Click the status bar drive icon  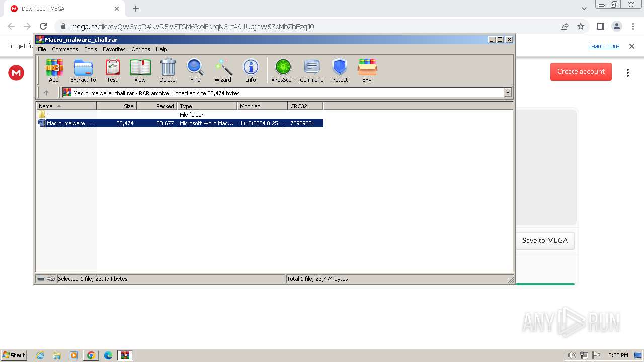click(x=41, y=279)
